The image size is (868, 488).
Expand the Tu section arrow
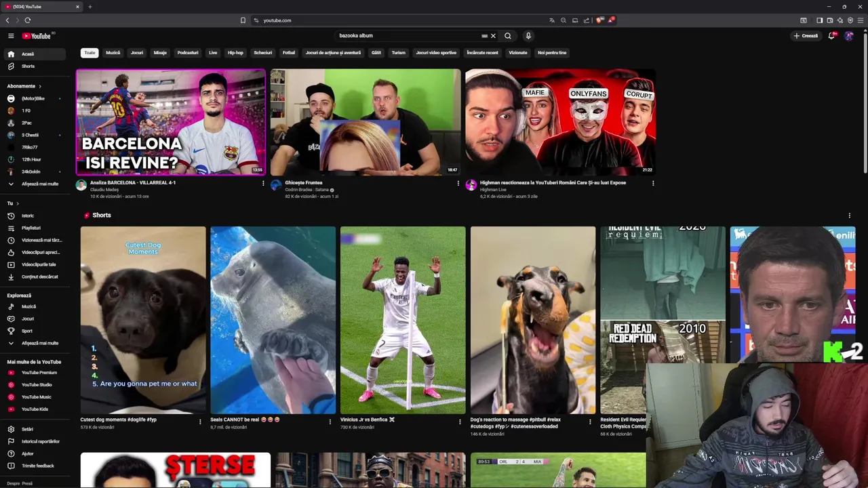pyautogui.click(x=17, y=203)
